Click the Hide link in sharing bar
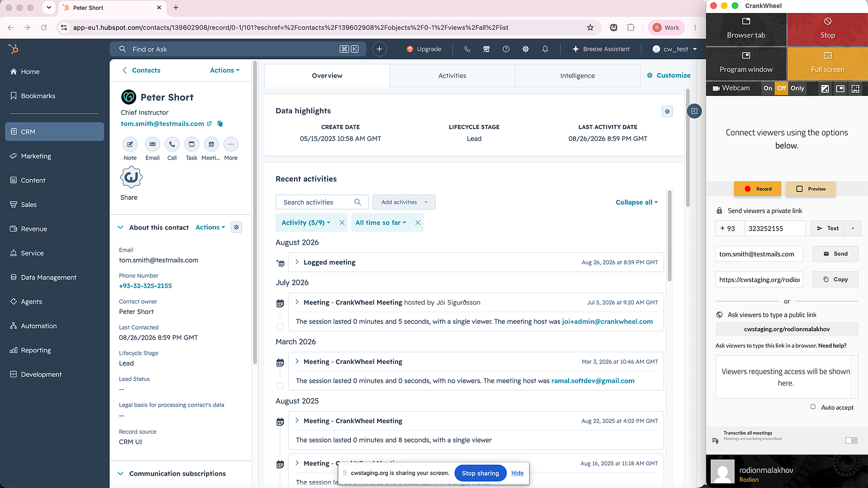The height and width of the screenshot is (488, 868). point(517,473)
